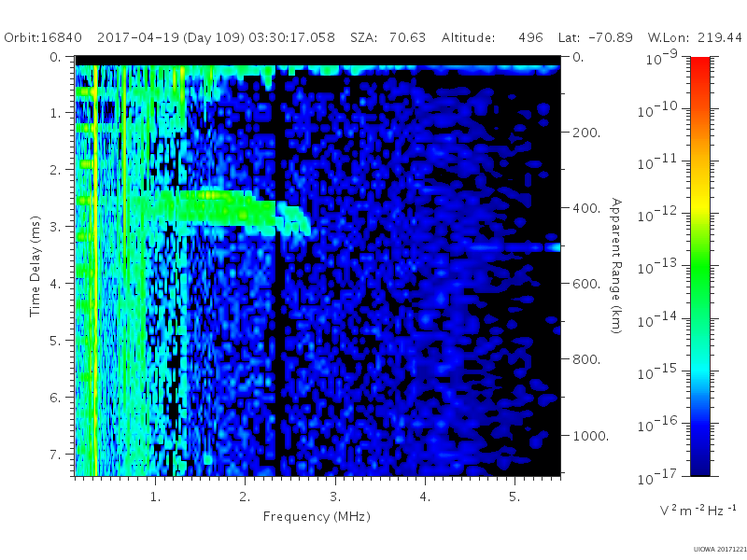Click the apparent range tick label 400.
747x560 pixels.
(586, 208)
